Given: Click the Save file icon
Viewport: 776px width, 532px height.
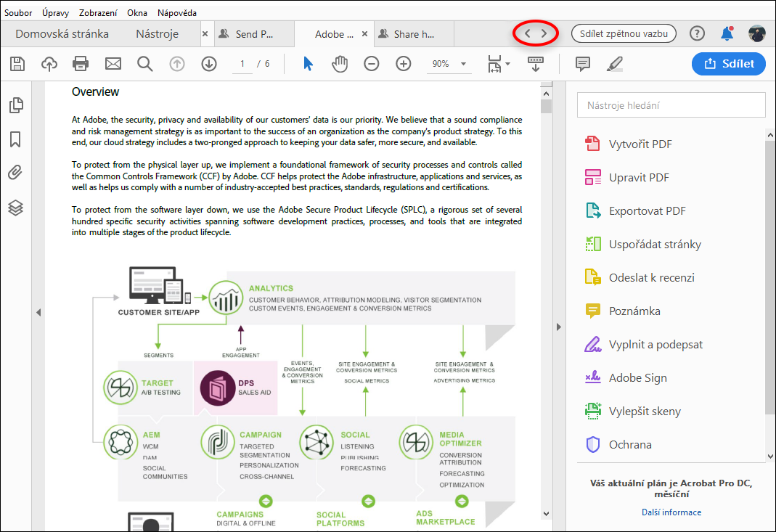Looking at the screenshot, I should (17, 64).
